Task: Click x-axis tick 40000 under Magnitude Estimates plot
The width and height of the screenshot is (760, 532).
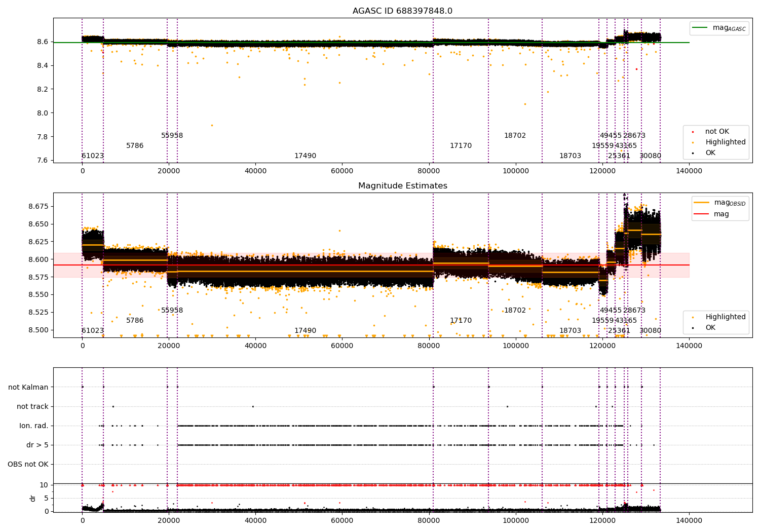Action: [x=255, y=346]
